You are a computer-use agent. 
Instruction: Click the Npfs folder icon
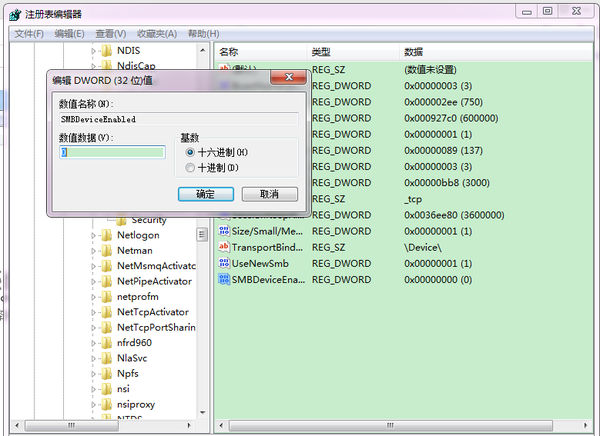(107, 373)
